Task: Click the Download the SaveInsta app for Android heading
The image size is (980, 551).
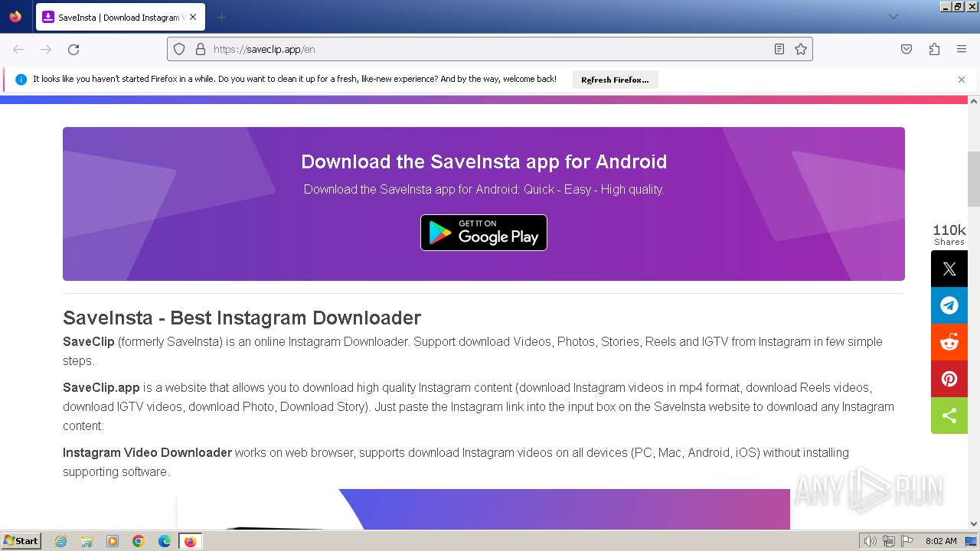Action: coord(484,161)
